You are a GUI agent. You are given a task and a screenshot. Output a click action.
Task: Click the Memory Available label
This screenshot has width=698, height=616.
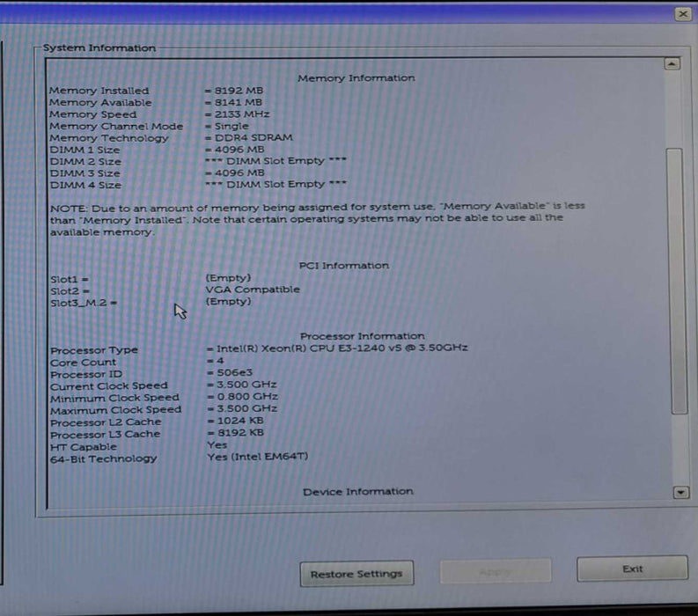click(x=100, y=102)
